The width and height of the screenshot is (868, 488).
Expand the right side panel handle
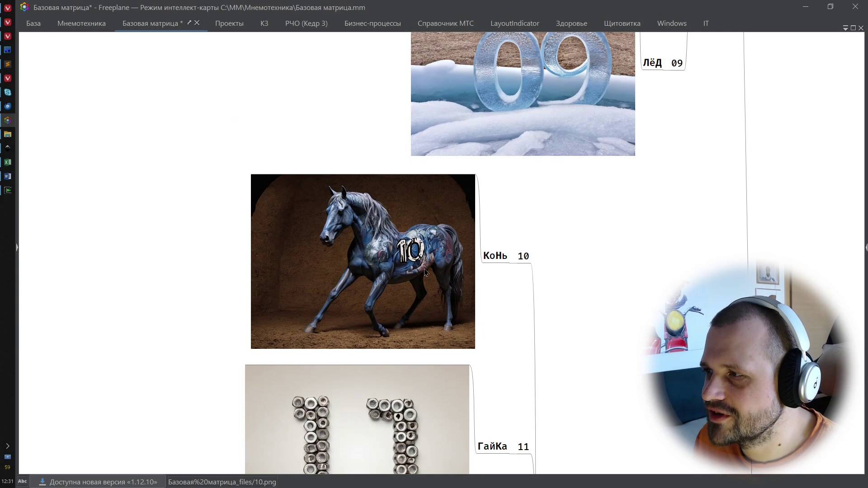pyautogui.click(x=866, y=248)
